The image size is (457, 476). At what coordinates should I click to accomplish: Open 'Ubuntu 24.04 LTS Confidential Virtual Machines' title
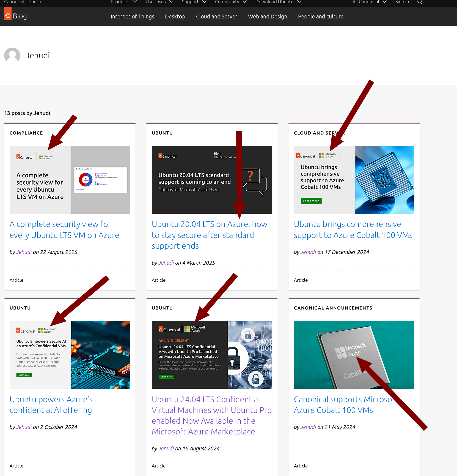pos(212,415)
